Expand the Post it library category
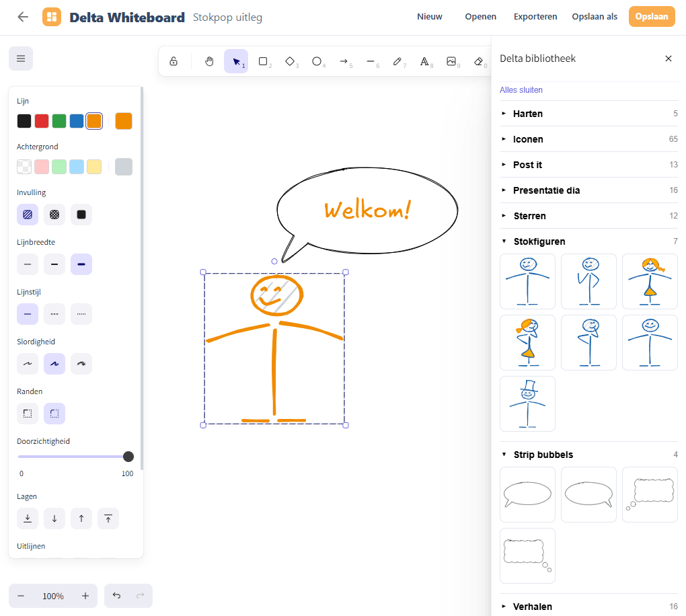 point(589,165)
